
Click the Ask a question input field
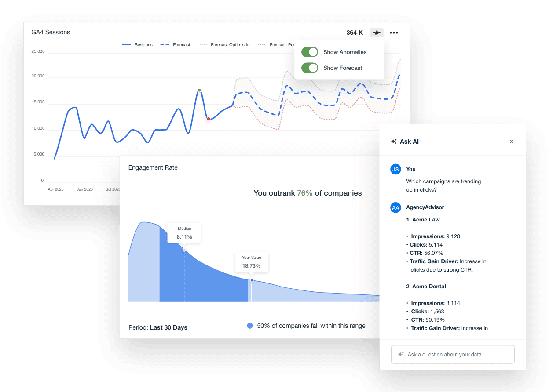(453, 354)
